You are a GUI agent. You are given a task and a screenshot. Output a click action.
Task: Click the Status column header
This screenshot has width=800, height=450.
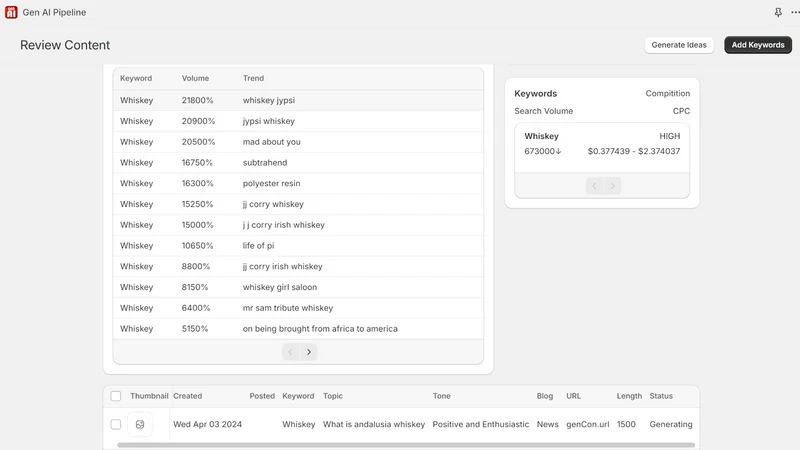coord(661,396)
